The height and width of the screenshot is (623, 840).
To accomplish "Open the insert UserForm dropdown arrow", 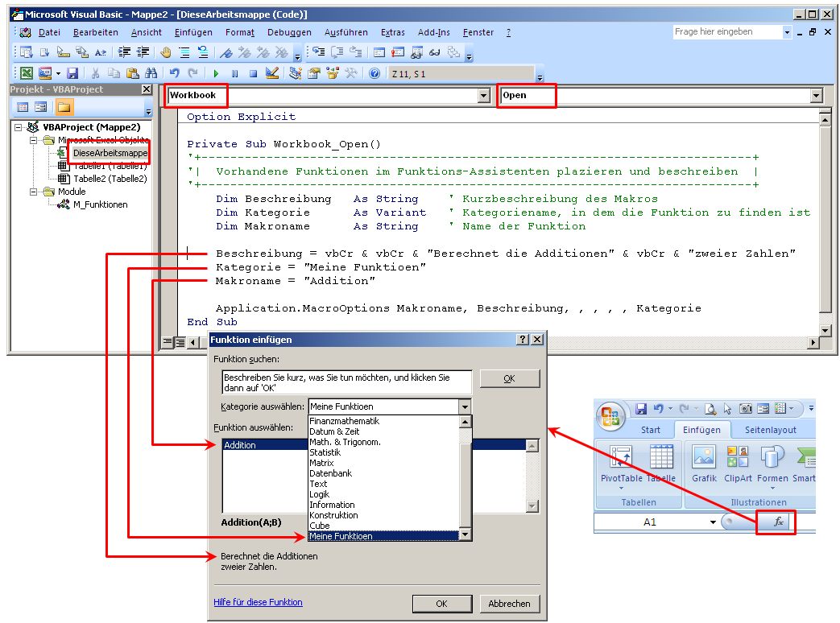I will (x=58, y=73).
